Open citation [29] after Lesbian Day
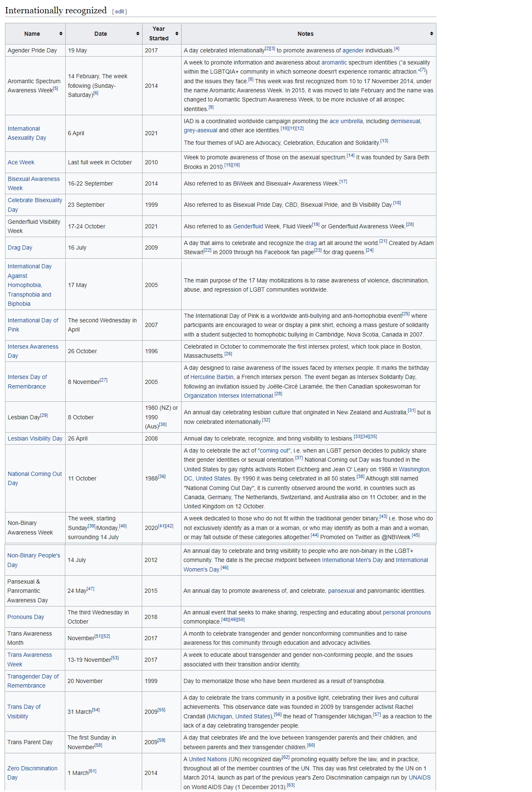 (44, 416)
